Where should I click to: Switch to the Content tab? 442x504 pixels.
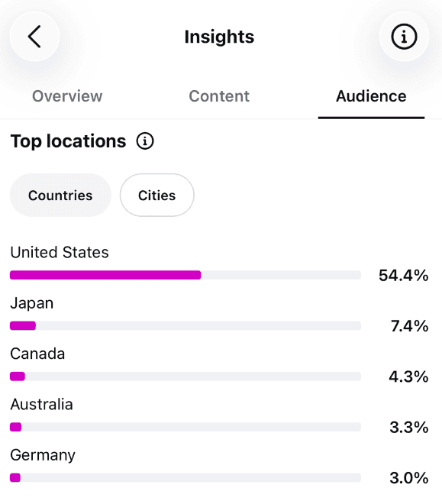tap(219, 96)
